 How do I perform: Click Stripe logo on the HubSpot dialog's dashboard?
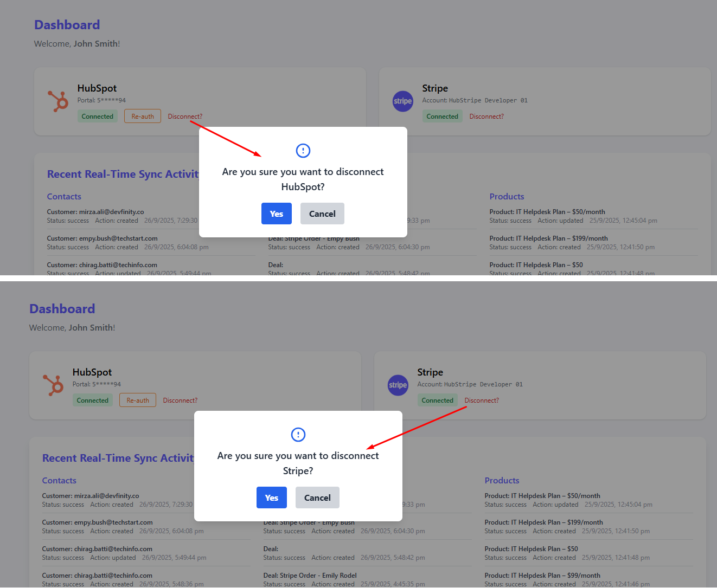[403, 101]
